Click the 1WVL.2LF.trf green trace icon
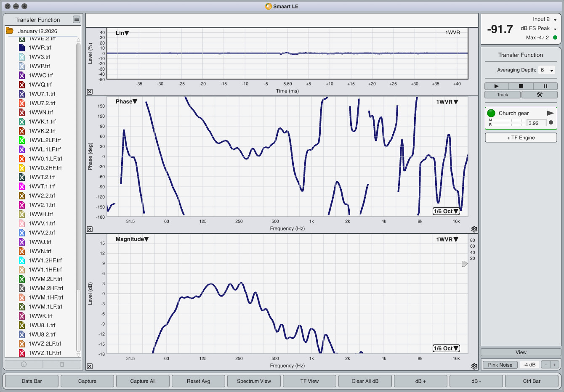The height and width of the screenshot is (392, 564). (x=22, y=140)
